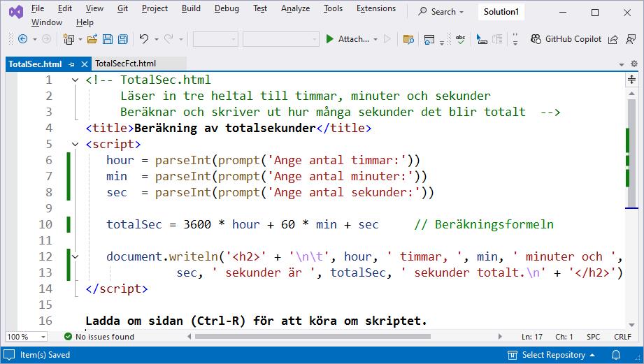
Task: Click the Find in Files toolbar icon
Action: pyautogui.click(x=408, y=39)
